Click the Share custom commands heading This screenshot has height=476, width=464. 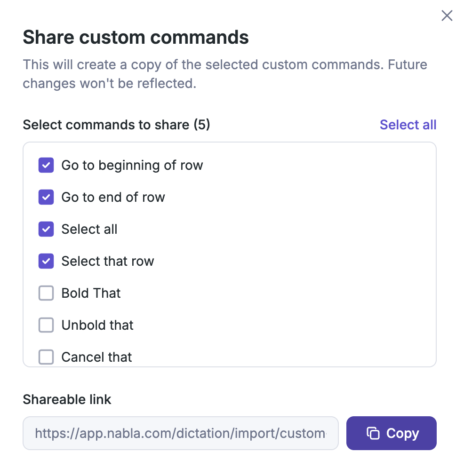click(136, 37)
